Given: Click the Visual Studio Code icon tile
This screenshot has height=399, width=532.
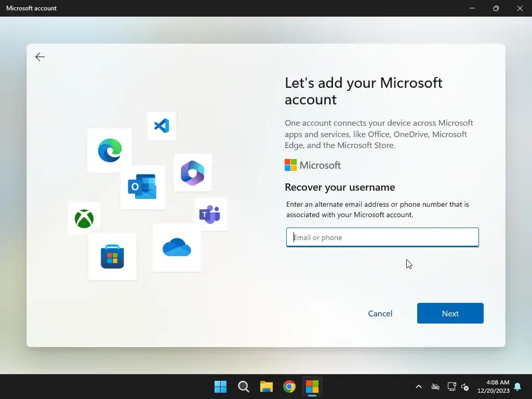Looking at the screenshot, I should tap(162, 126).
